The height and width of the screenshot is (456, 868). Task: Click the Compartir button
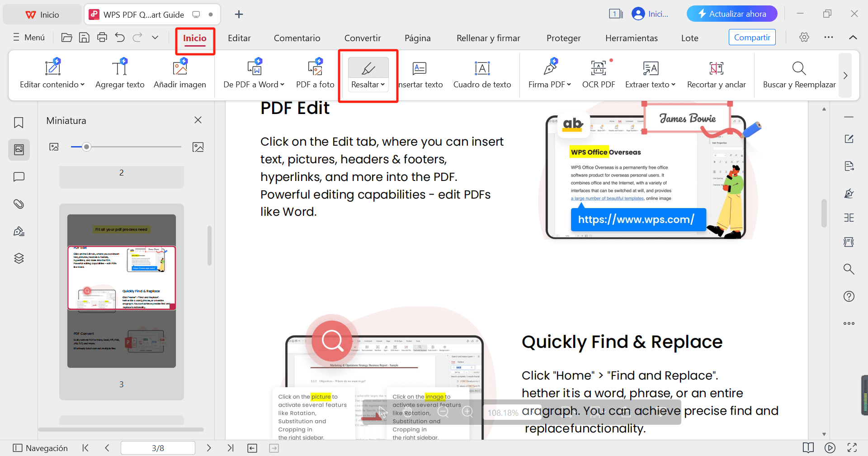click(x=752, y=38)
